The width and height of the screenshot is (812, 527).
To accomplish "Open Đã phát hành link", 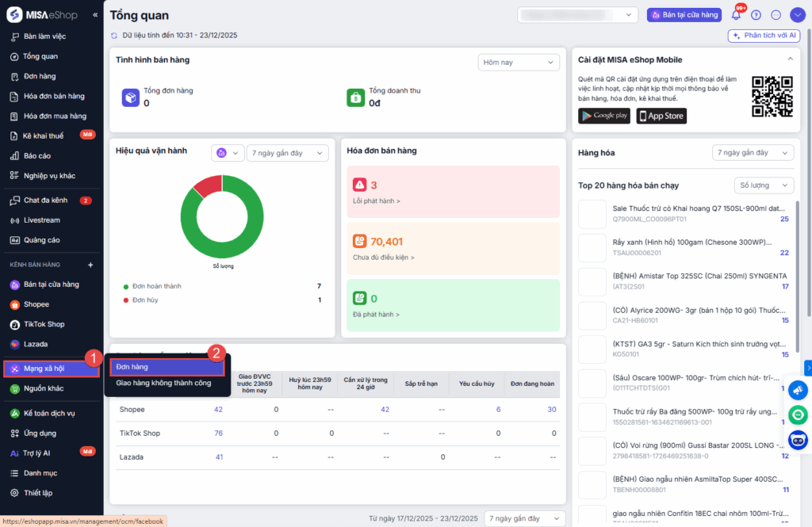I will (376, 315).
